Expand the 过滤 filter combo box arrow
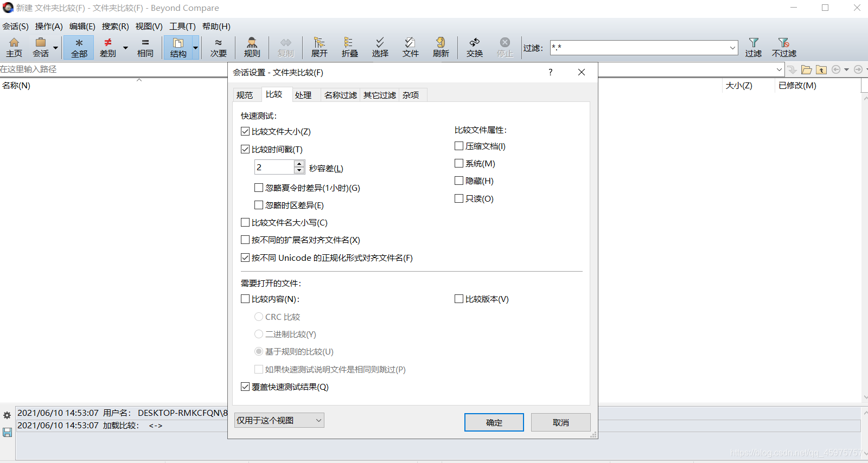This screenshot has width=868, height=463. (732, 48)
